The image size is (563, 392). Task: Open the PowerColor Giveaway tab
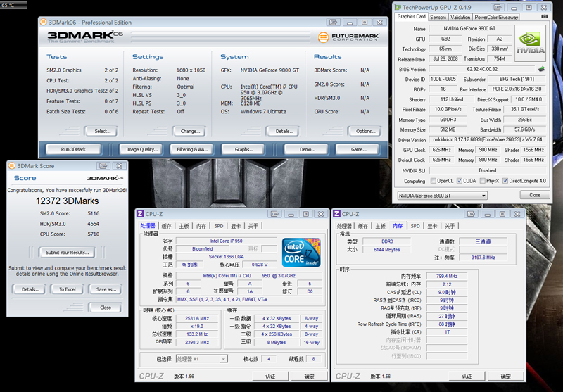click(496, 17)
